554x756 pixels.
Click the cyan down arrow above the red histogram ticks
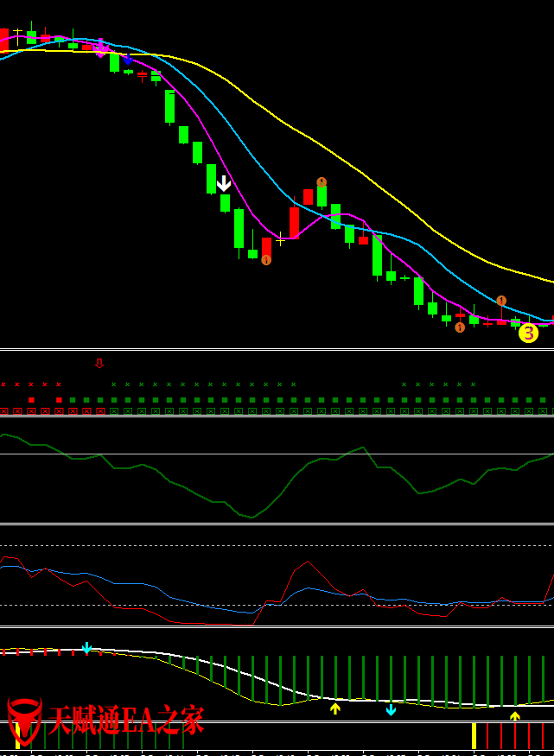(86, 648)
